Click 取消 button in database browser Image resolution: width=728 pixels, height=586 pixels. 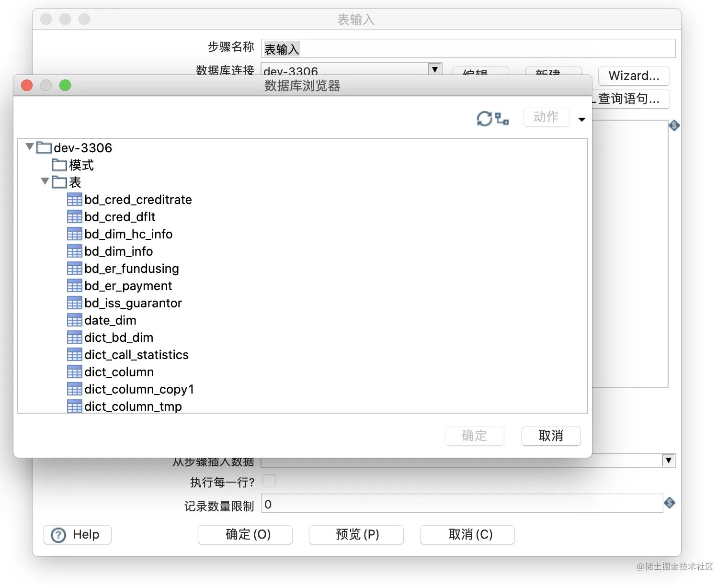[x=551, y=436]
